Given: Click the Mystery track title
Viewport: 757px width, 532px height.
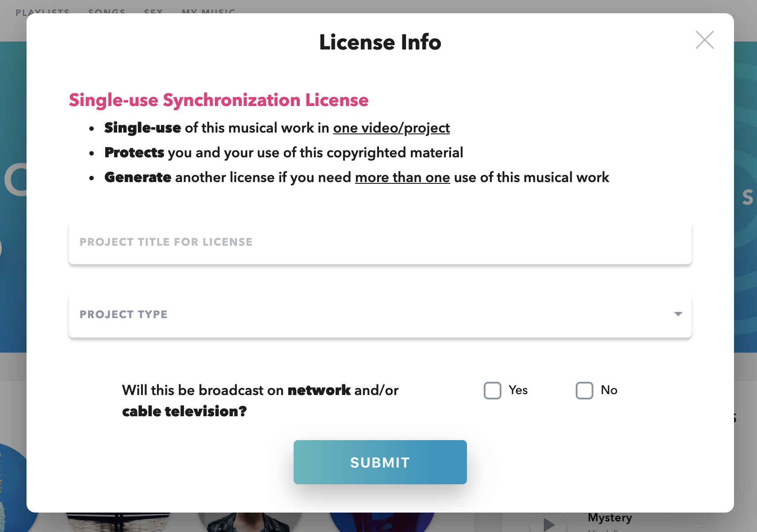Looking at the screenshot, I should point(610,518).
